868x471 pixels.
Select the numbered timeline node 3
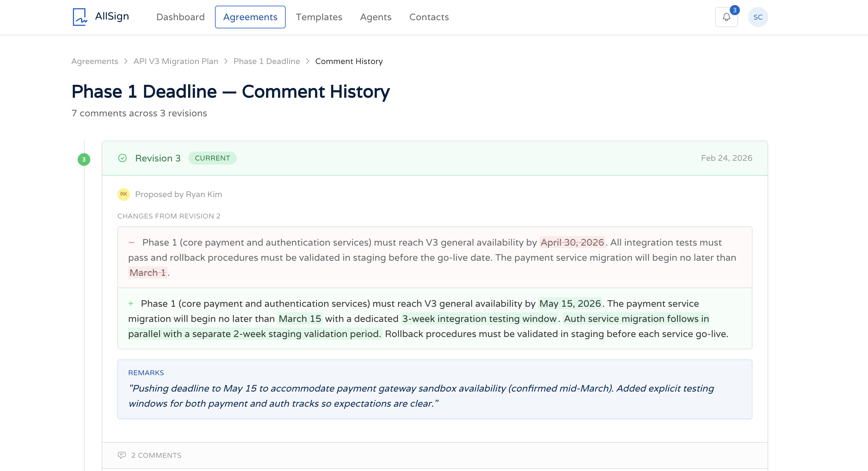pyautogui.click(x=84, y=159)
